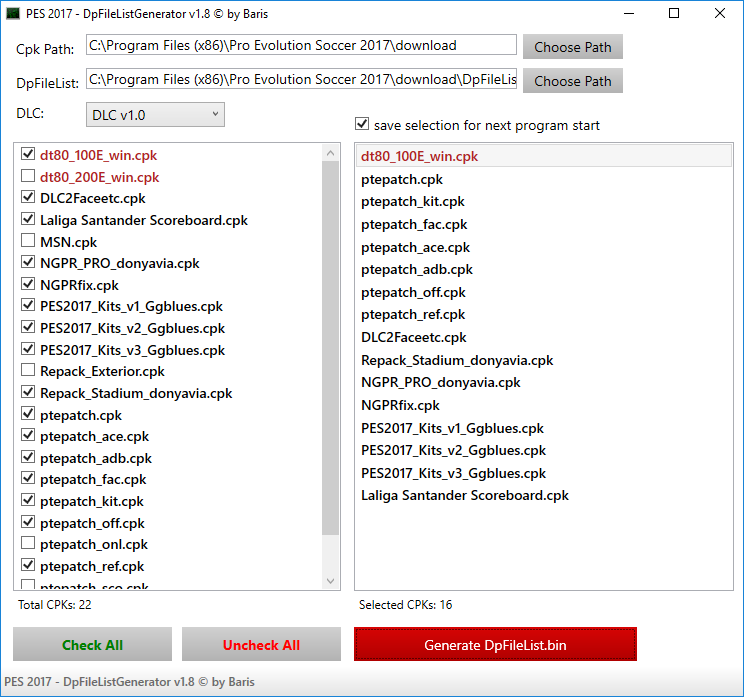Toggle PES2017_Kits_v3_Ggblues.cpk checkbox

pos(28,349)
